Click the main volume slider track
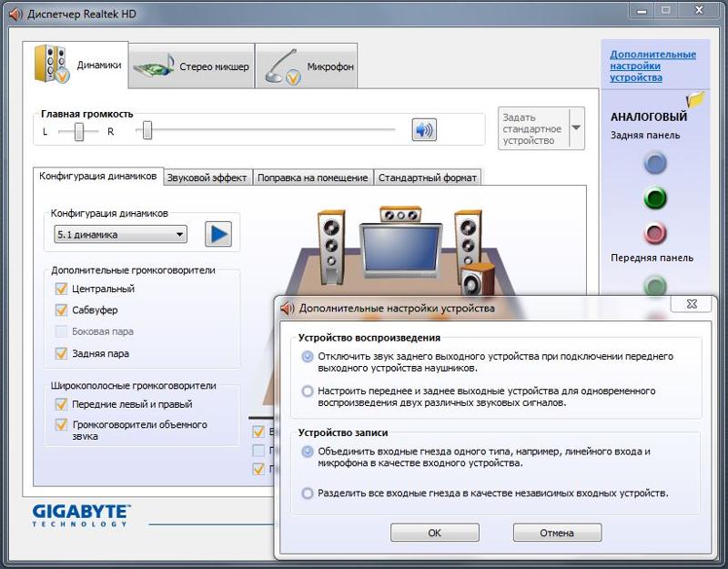Viewport: 728px width, 569px height. [265, 130]
